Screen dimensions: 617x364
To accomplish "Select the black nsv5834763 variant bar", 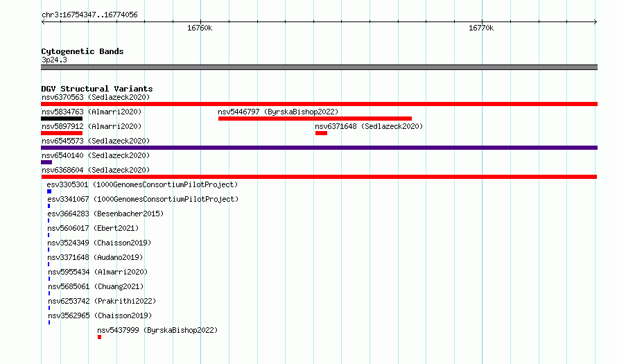I will tap(62, 119).
